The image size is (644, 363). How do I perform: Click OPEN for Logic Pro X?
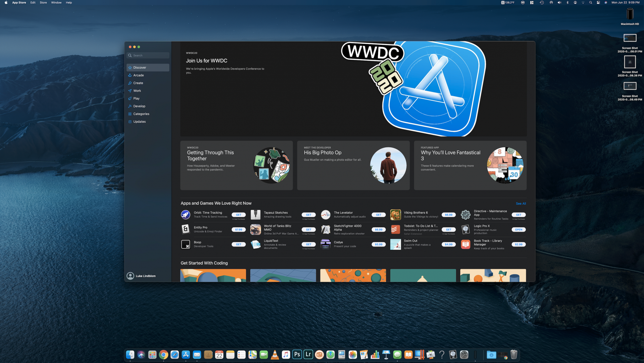click(x=518, y=230)
